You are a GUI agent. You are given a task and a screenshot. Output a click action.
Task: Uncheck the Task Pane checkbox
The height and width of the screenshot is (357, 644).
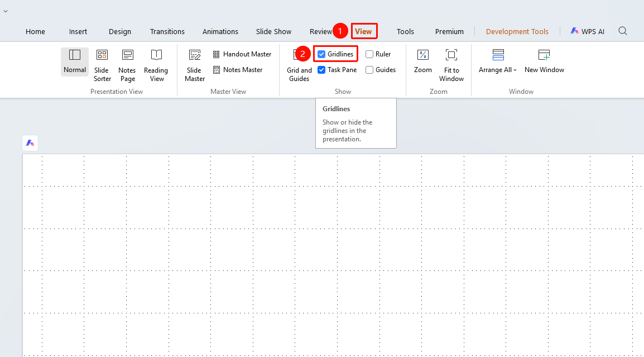point(321,70)
